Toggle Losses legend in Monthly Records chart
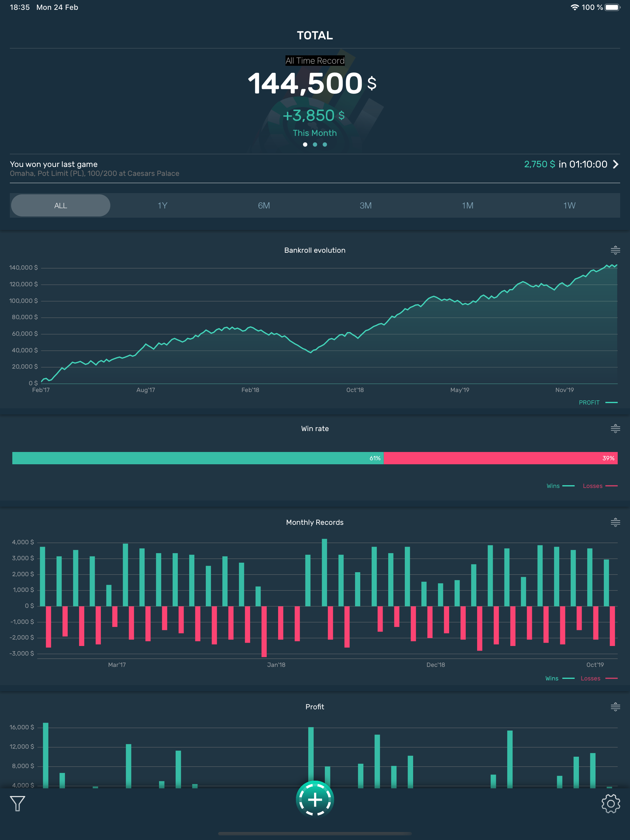This screenshot has height=840, width=630. coord(599,679)
